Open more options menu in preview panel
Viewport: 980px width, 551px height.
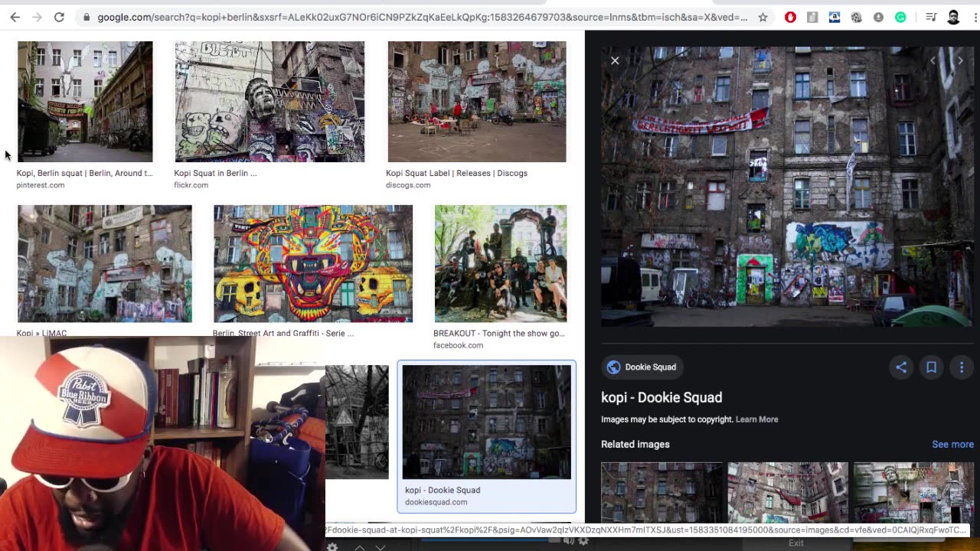click(962, 367)
